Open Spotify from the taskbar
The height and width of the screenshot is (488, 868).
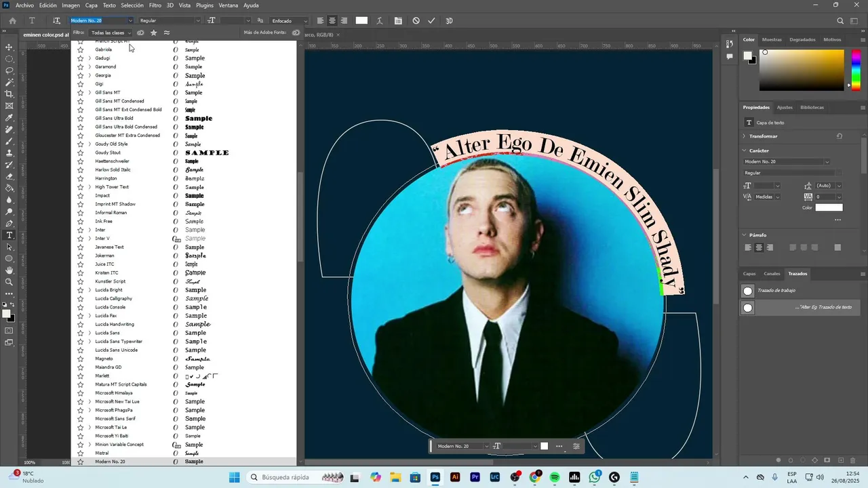[555, 477]
